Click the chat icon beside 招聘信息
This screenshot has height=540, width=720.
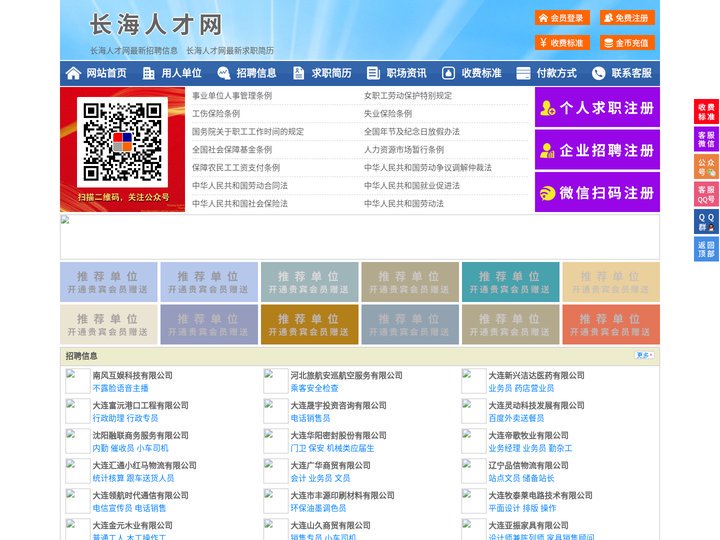[224, 73]
